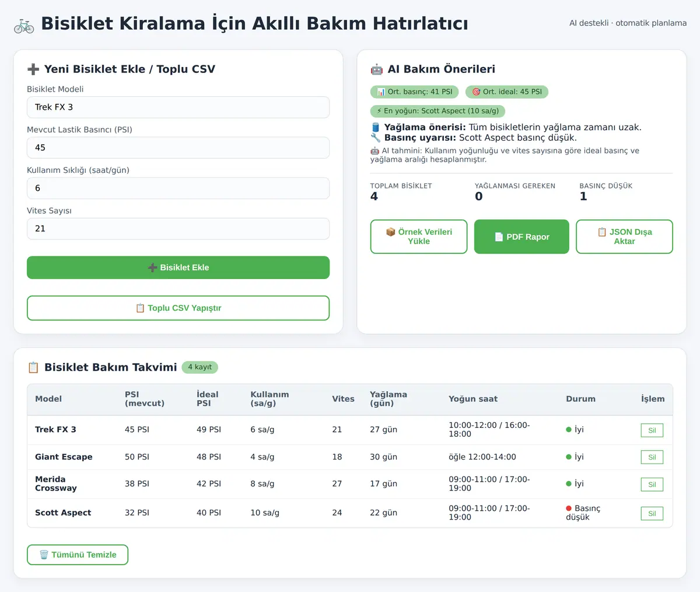Click the green status dot in Giant Escape row
The image size is (700, 592).
pyautogui.click(x=569, y=457)
